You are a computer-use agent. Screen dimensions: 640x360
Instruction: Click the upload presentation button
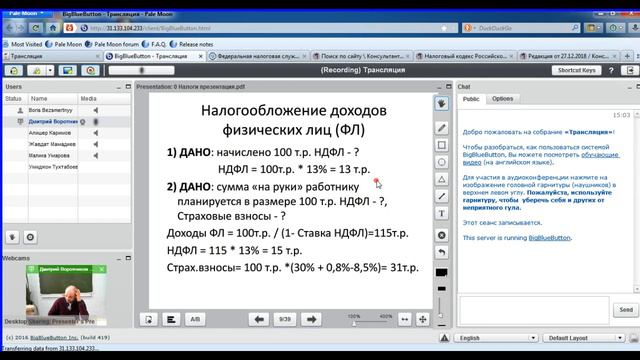tap(149, 319)
